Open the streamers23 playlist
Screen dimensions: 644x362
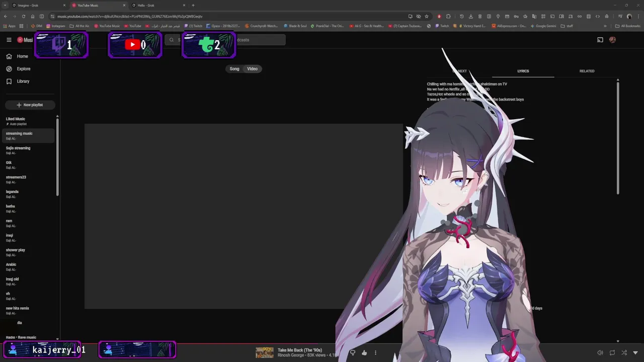tap(28, 179)
